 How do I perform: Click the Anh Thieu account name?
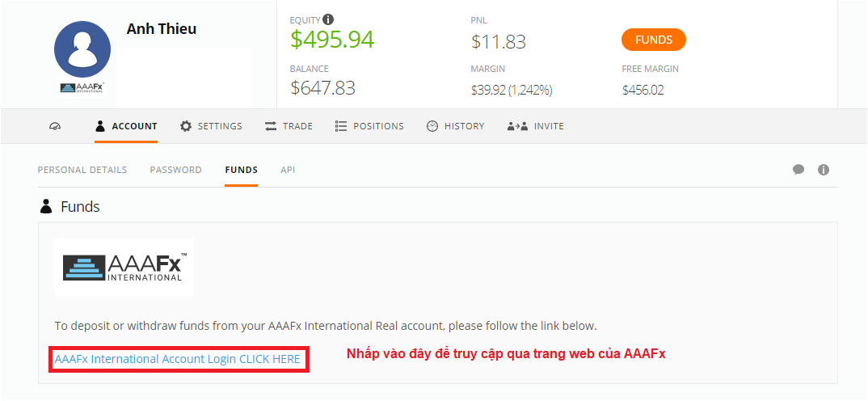(162, 29)
